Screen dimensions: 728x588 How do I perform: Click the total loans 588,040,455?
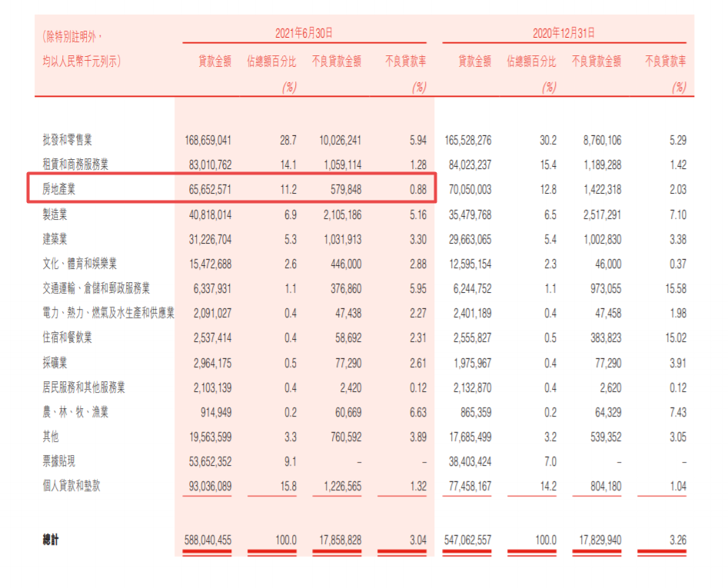pos(208,540)
